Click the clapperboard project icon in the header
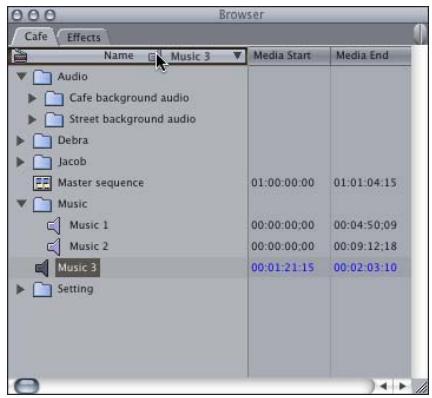Viewport: 432px width, 398px height. coord(19,56)
